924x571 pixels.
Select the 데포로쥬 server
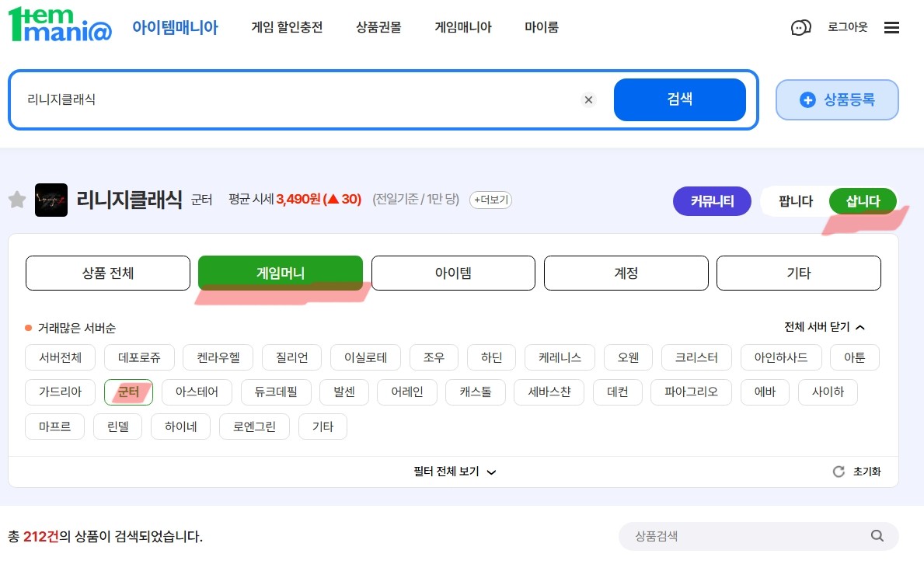pos(139,357)
